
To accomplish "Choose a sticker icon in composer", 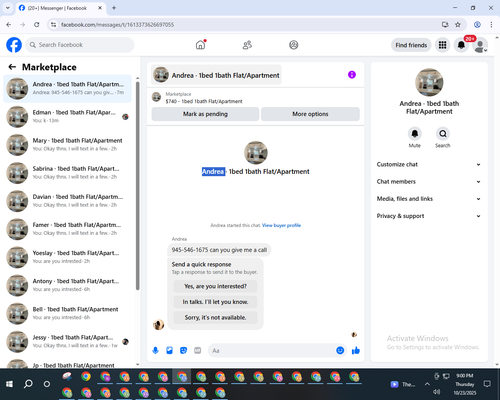I will pyautogui.click(x=183, y=350).
